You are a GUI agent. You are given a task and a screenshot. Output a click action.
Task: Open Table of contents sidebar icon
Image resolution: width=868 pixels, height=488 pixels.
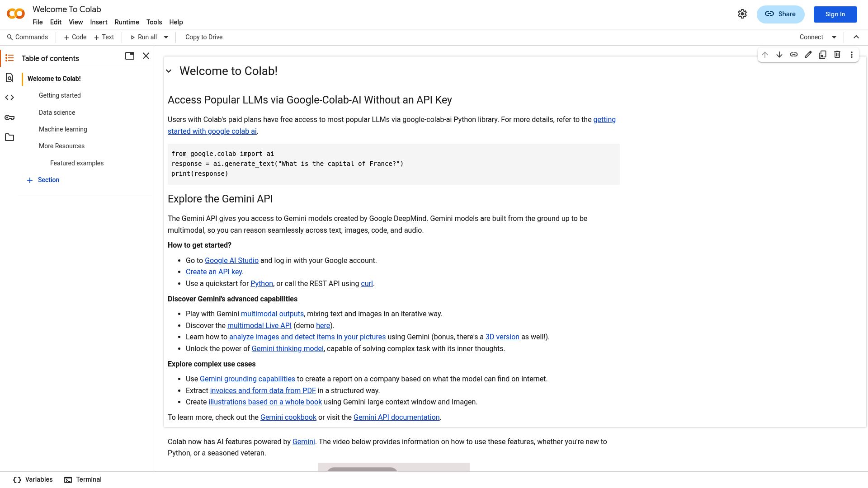coord(9,58)
